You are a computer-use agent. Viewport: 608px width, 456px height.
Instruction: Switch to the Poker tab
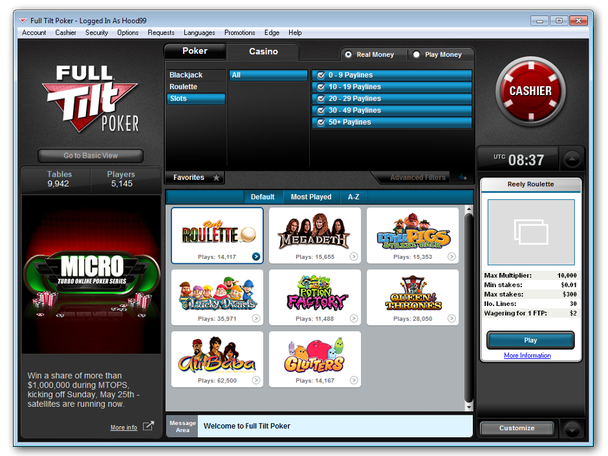(x=195, y=51)
